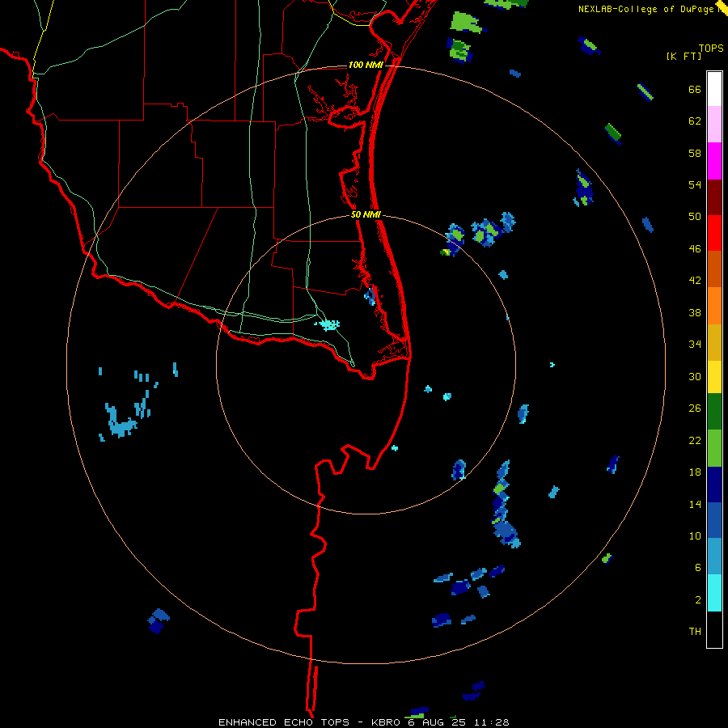Click the "50 NMI" range ring label
Viewport: 728px width, 728px height.
click(x=366, y=214)
